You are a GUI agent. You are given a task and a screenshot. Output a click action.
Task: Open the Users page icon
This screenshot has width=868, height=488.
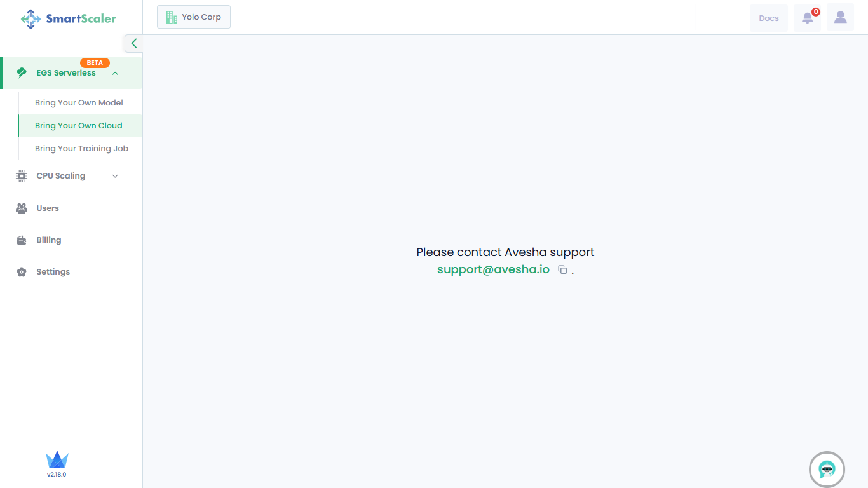coord(22,208)
